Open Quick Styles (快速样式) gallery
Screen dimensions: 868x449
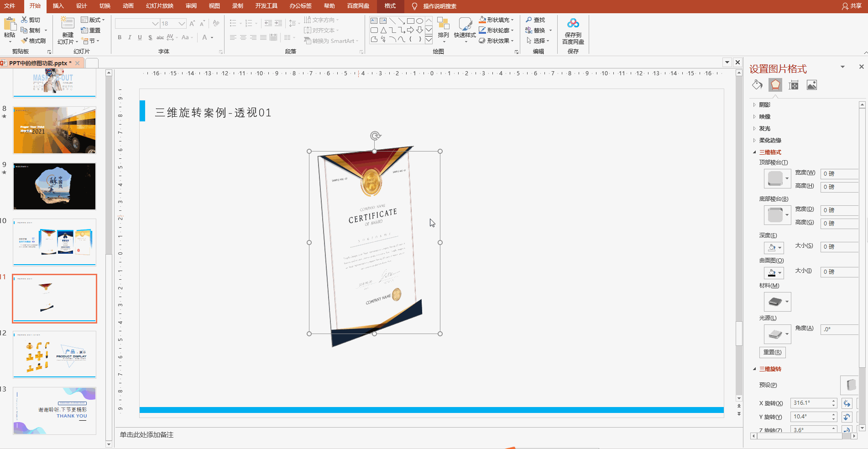tap(465, 30)
